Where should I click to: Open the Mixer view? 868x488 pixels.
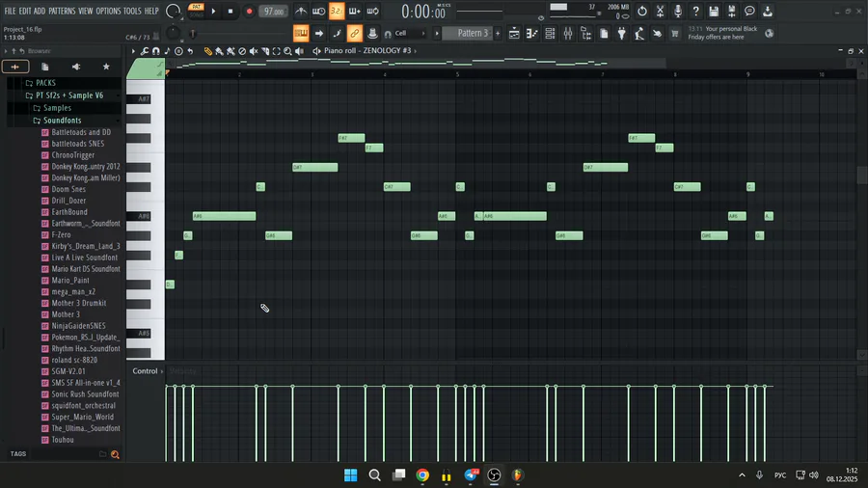(568, 33)
